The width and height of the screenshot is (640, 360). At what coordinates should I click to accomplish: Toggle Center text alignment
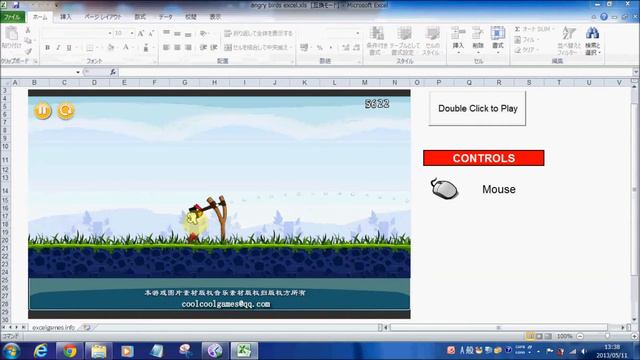177,48
